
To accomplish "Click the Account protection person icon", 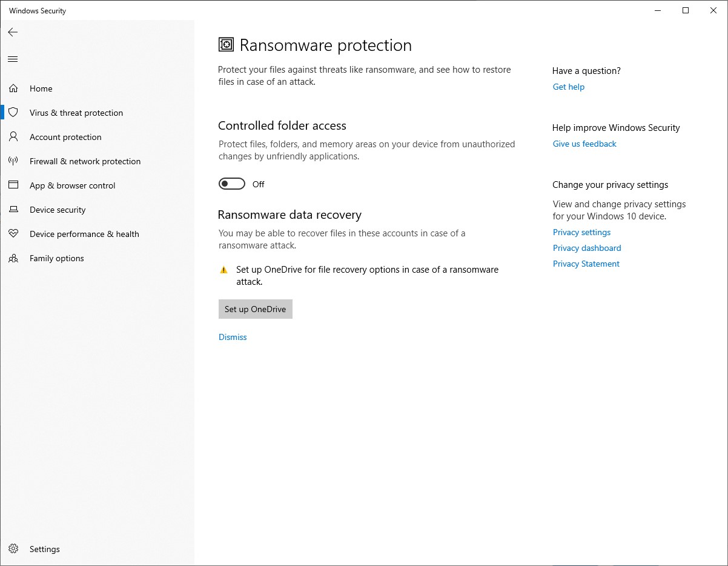I will (x=13, y=137).
